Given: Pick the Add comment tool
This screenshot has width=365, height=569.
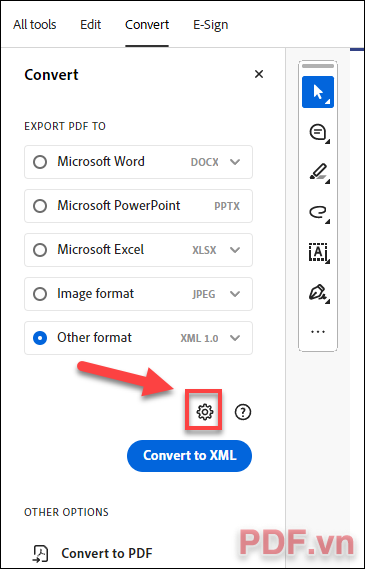Looking at the screenshot, I should pyautogui.click(x=318, y=133).
